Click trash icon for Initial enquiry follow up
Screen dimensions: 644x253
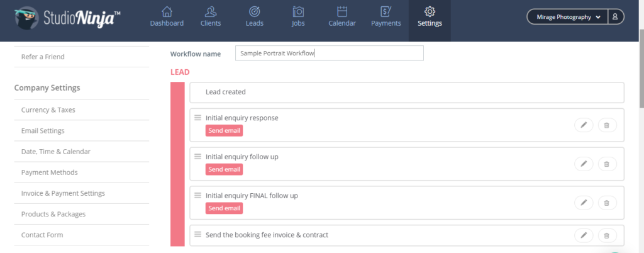(607, 164)
